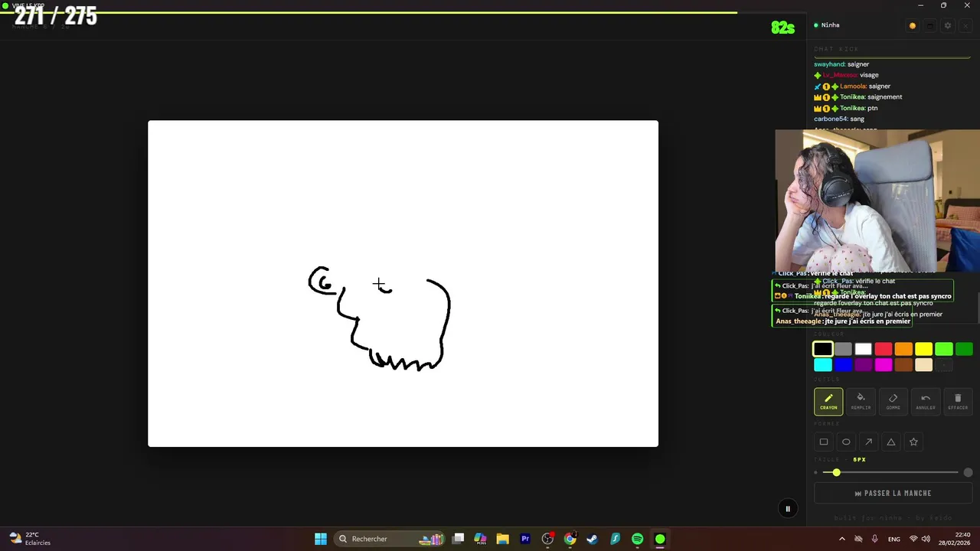This screenshot has width=980, height=551.
Task: Open the custom color picker swatch
Action: pos(944,365)
